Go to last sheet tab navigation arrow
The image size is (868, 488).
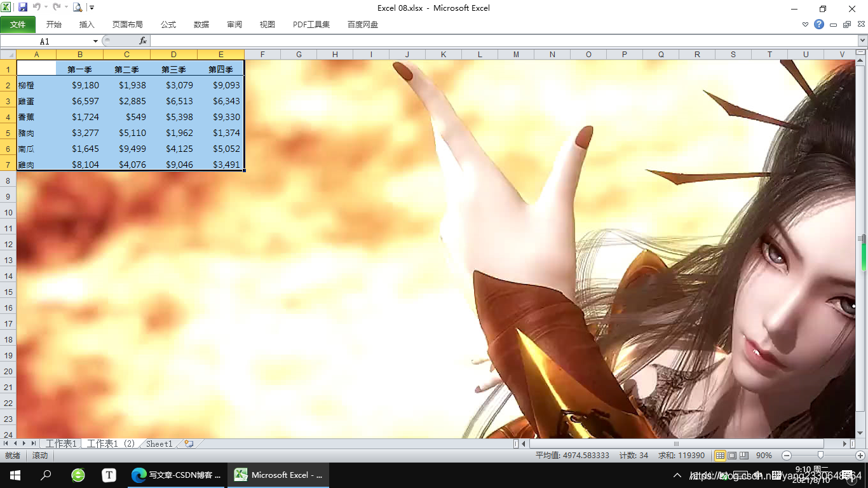point(34,444)
